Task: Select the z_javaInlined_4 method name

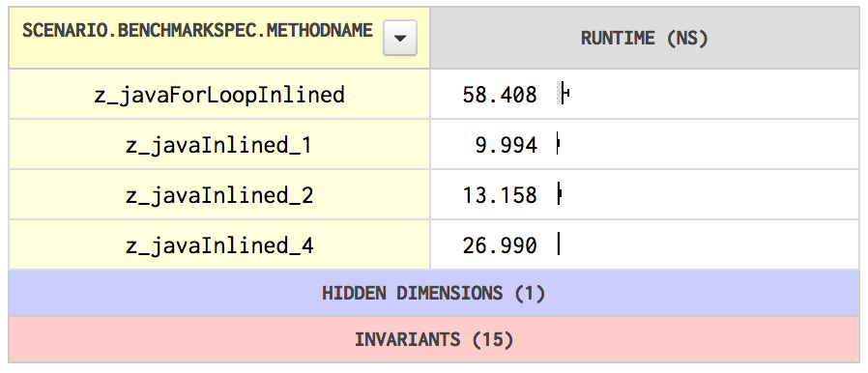Action: click(x=219, y=245)
